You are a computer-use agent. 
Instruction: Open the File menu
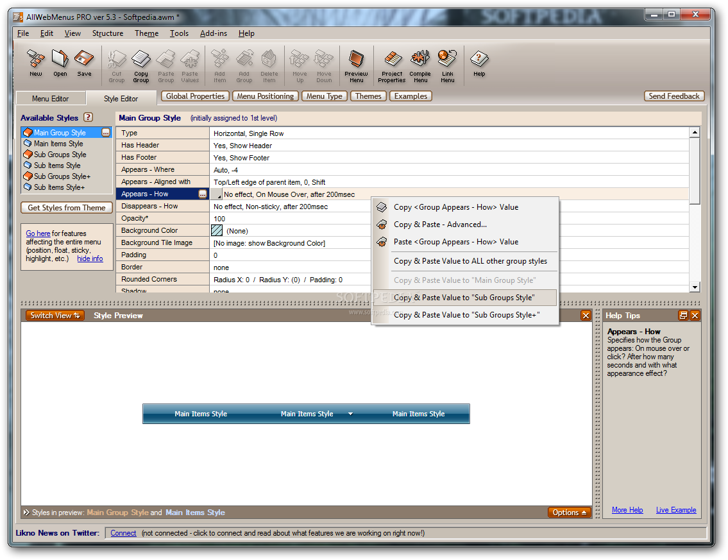point(23,33)
